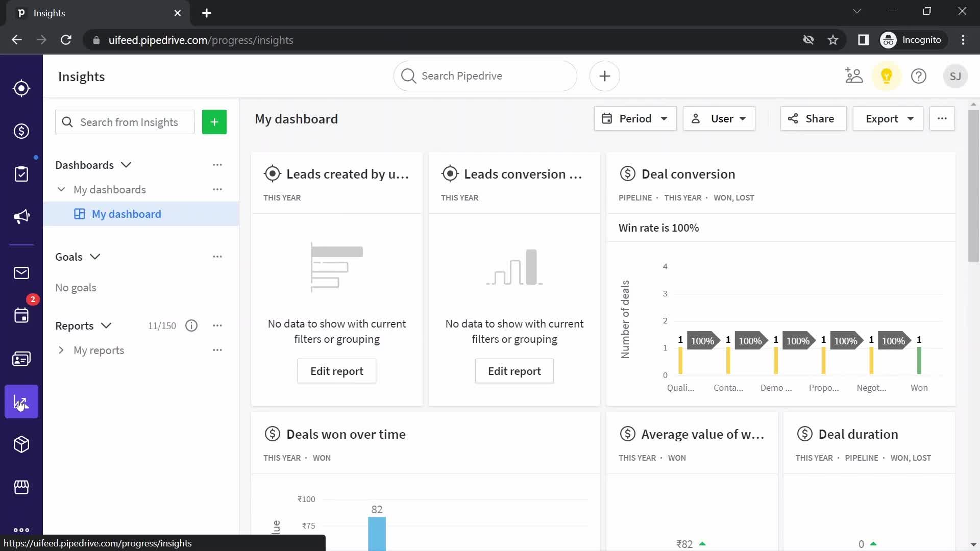The width and height of the screenshot is (980, 551).
Task: Open My dashboards folder options dots
Action: click(x=217, y=189)
